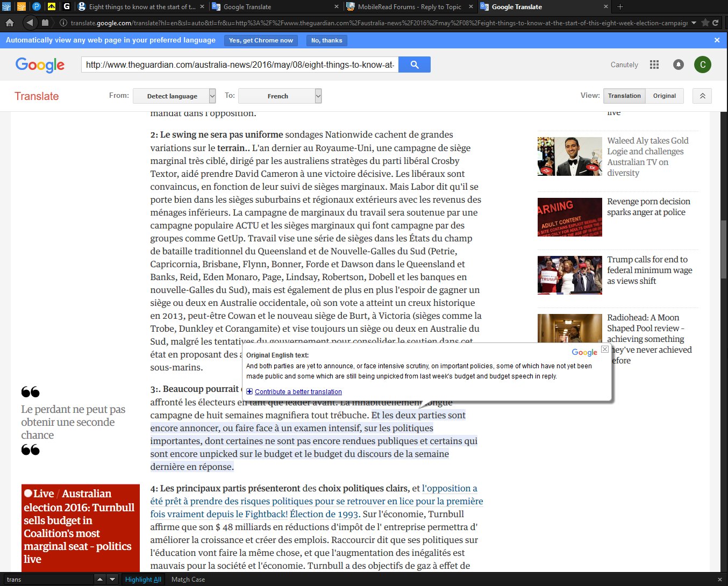Screen dimensions: 728x586
Task: Toggle Highlight All in find bar
Action: tap(143, 579)
